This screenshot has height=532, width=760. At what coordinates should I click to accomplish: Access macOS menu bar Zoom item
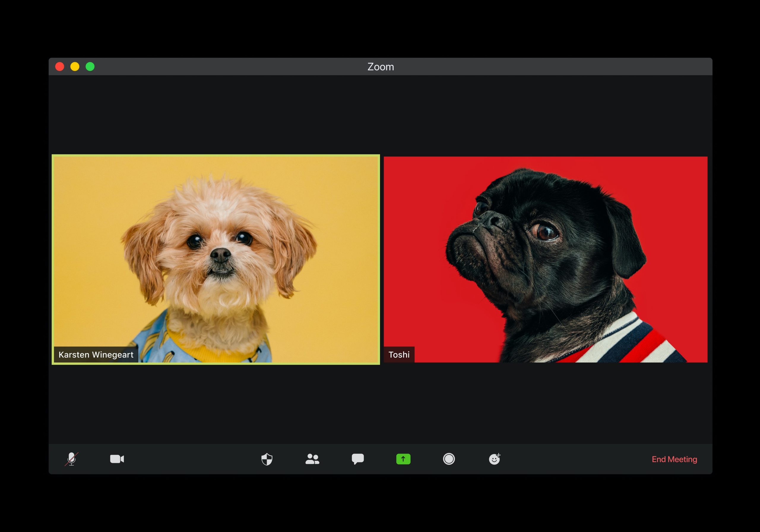[x=379, y=66]
